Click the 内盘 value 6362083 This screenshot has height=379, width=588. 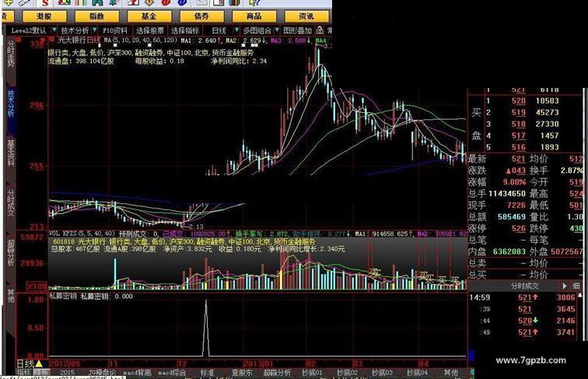(x=509, y=251)
